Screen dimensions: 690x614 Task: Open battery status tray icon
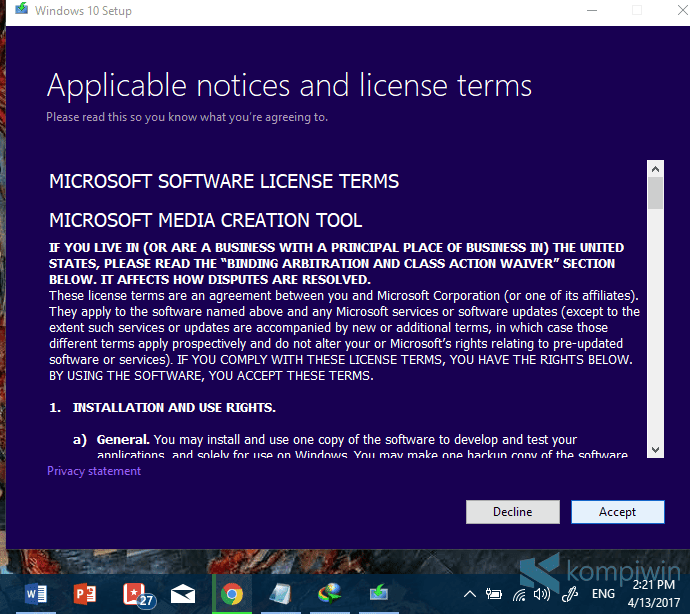[494, 595]
